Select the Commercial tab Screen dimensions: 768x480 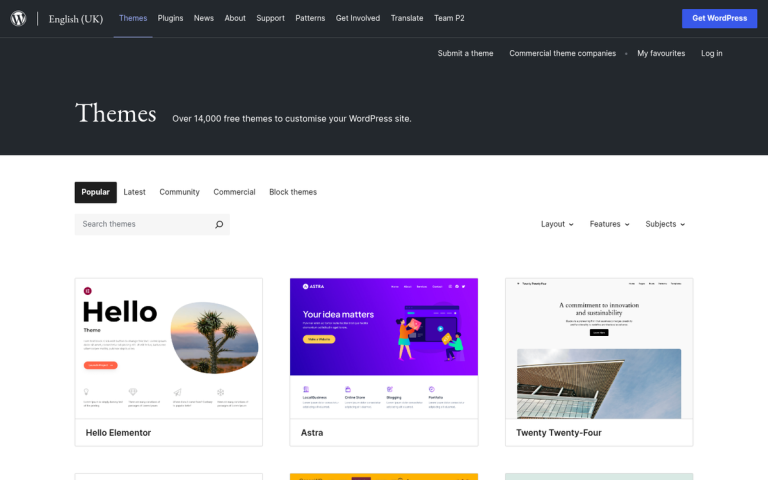click(x=234, y=192)
